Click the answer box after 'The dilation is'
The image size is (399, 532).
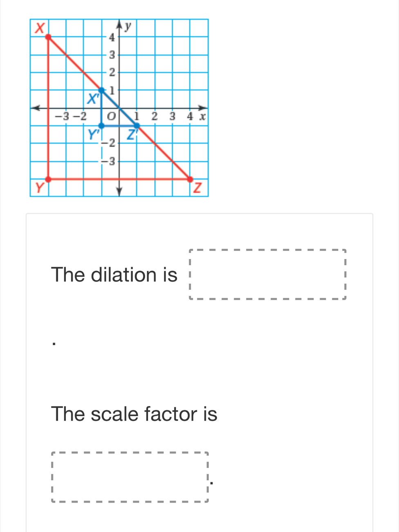pos(267,274)
